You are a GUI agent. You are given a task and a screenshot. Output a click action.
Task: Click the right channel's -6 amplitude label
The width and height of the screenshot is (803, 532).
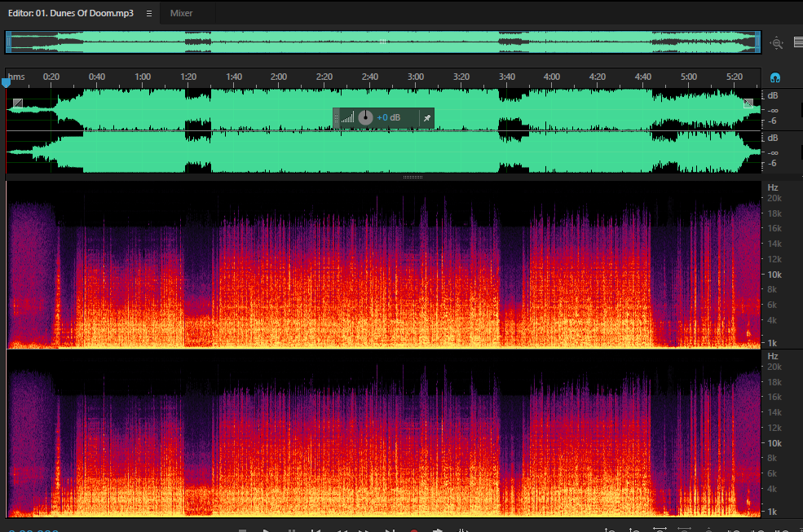[773, 163]
